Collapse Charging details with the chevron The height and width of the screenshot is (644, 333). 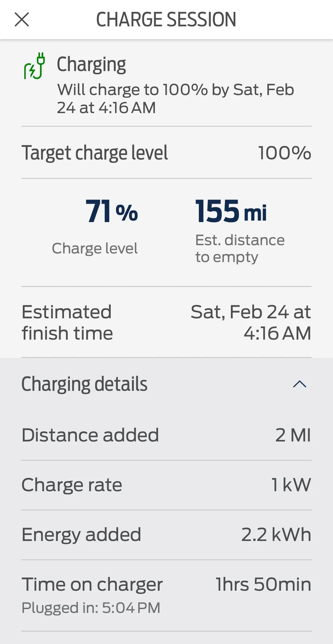[x=300, y=384]
